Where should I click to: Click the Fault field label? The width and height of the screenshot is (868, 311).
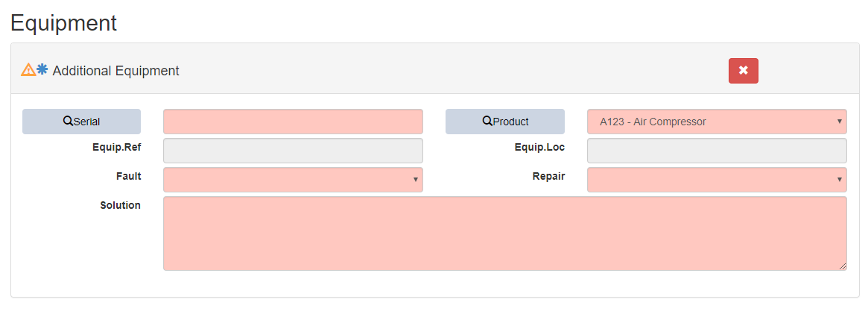[x=129, y=176]
